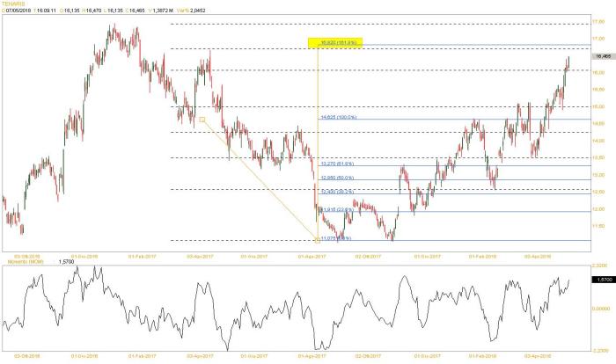The width and height of the screenshot is (616, 364).
Task: Click the Close value in the header row
Action: coord(137,11)
